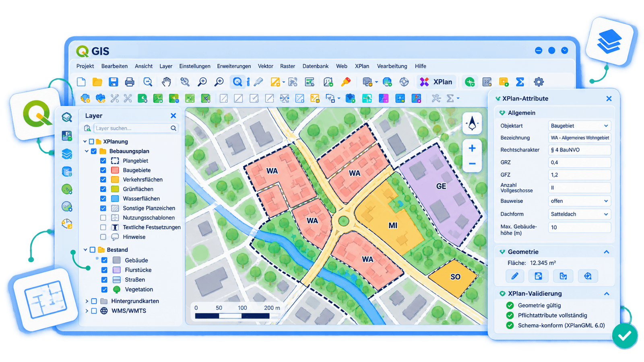The width and height of the screenshot is (644, 362).
Task: Save project using the floppy disk icon
Action: (114, 82)
